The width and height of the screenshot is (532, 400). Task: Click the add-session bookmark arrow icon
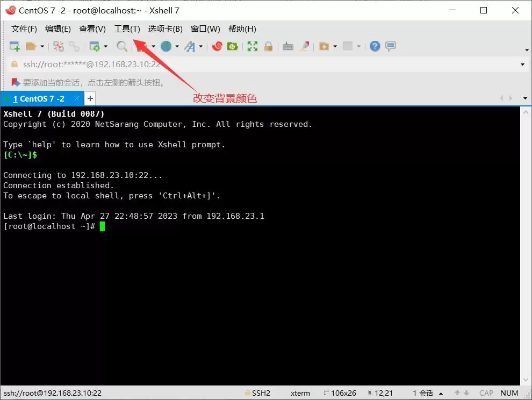coord(16,82)
